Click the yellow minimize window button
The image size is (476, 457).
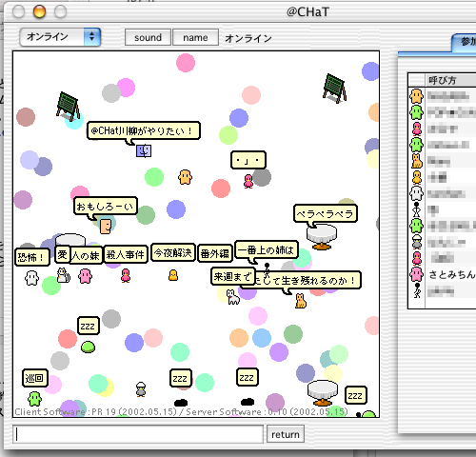[39, 11]
